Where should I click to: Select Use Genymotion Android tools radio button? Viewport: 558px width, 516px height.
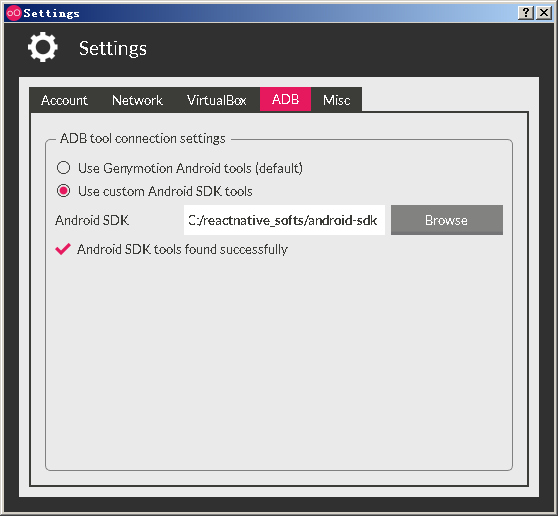(x=64, y=168)
